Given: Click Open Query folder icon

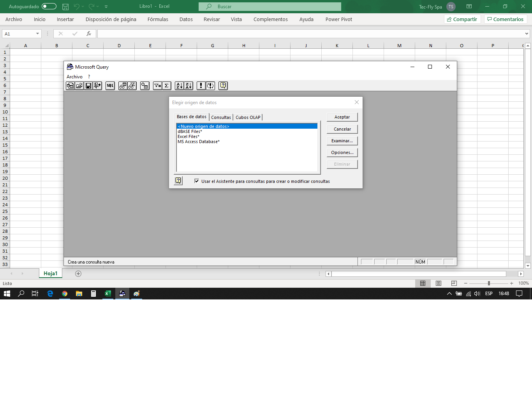Looking at the screenshot, I should pos(79,86).
